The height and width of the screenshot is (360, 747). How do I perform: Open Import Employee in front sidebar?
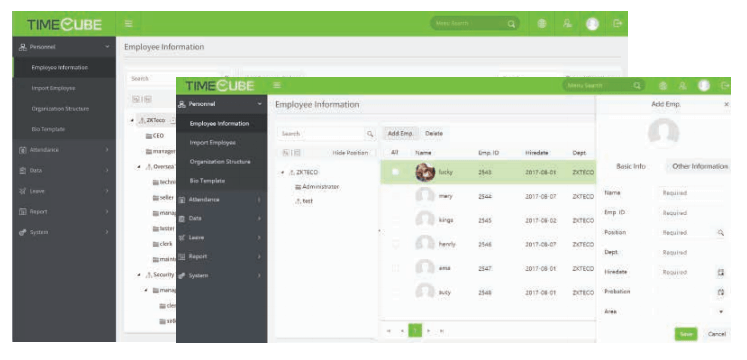coord(212,143)
